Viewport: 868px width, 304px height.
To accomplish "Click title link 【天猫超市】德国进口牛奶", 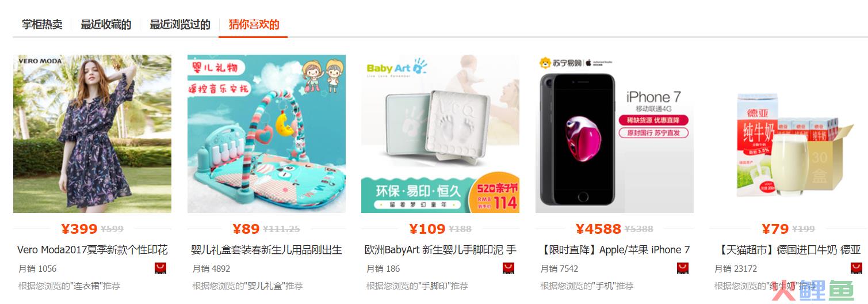I will pos(788,250).
